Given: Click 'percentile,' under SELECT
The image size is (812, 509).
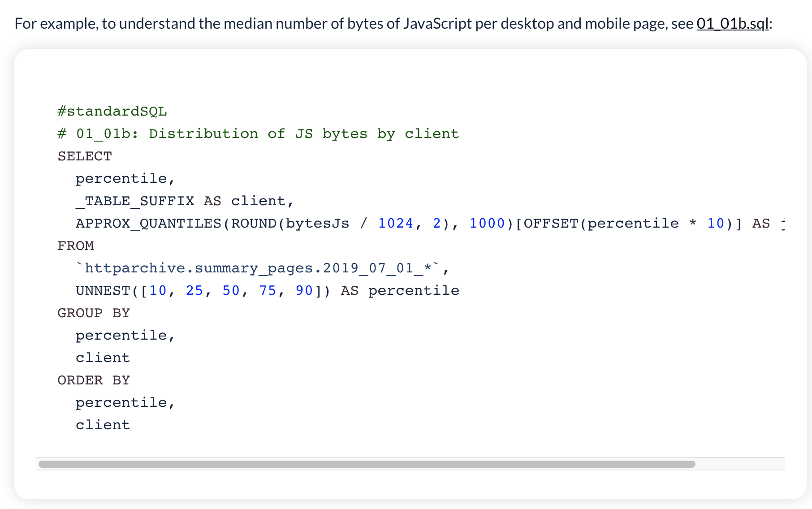Looking at the screenshot, I should point(125,178).
